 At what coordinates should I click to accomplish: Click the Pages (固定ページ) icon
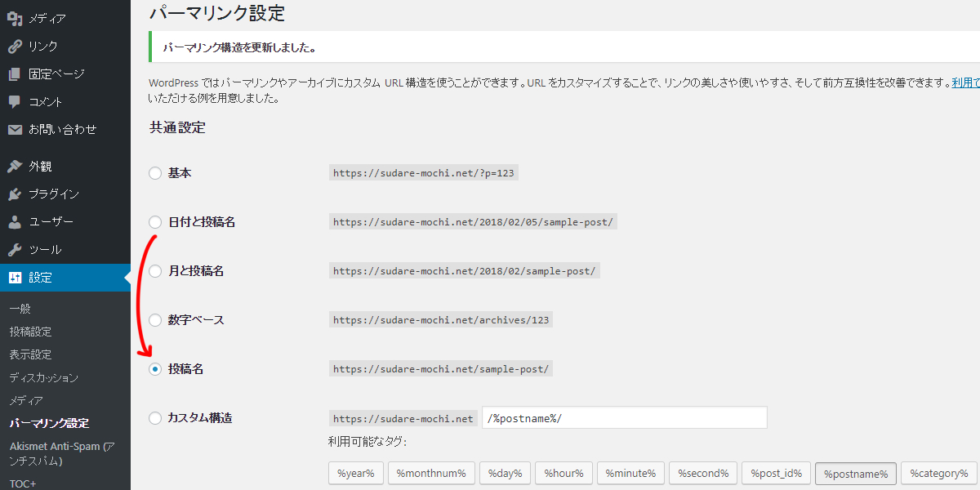(15, 74)
